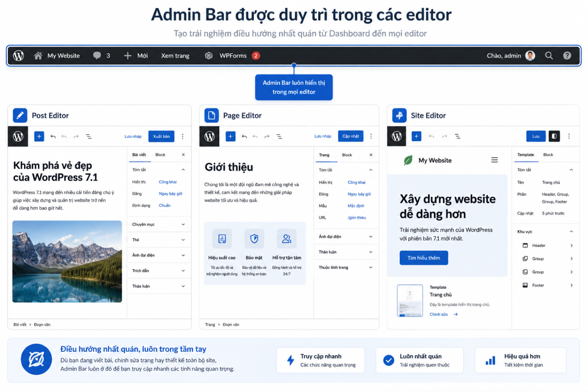
Task: Open options menu in Page Editor
Action: (x=371, y=137)
